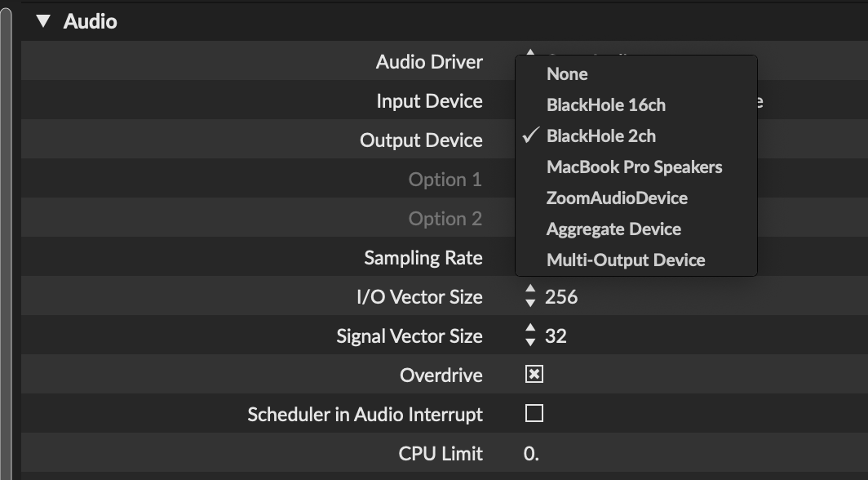This screenshot has height=480, width=868.
Task: Enable Scheduler in Audio Interrupt checkbox
Action: pyautogui.click(x=534, y=414)
